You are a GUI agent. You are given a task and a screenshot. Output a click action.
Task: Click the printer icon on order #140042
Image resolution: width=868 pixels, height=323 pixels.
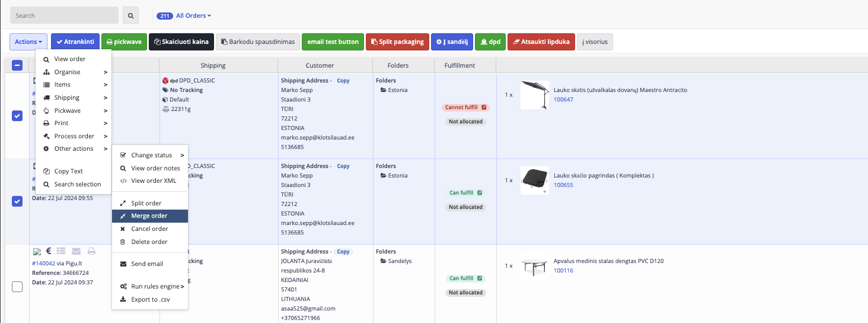(91, 251)
